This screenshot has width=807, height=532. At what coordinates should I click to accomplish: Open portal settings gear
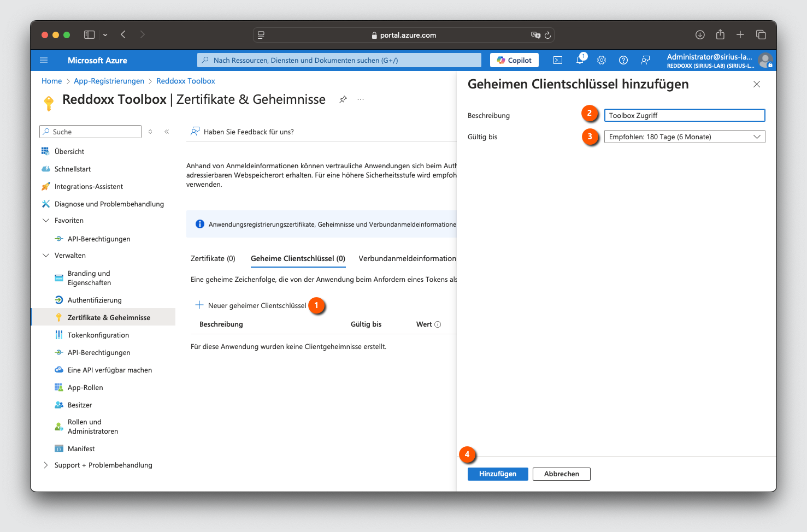602,60
